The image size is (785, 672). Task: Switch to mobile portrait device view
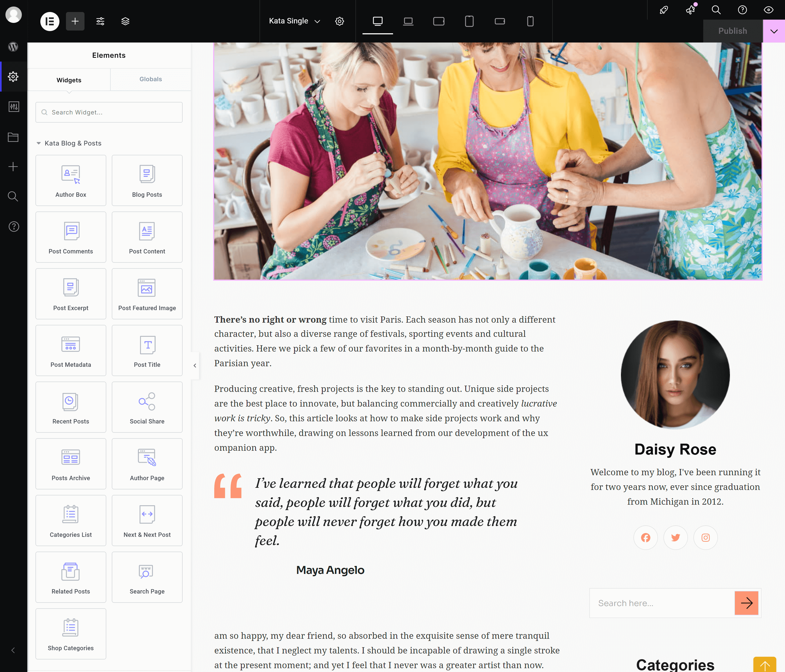coord(530,21)
